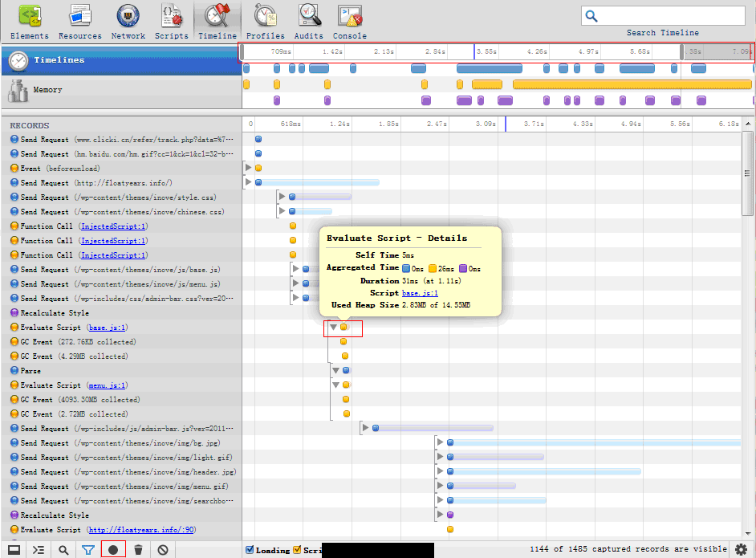The image size is (756, 558).
Task: Select the Memory view in sidebar
Action: coord(121,90)
